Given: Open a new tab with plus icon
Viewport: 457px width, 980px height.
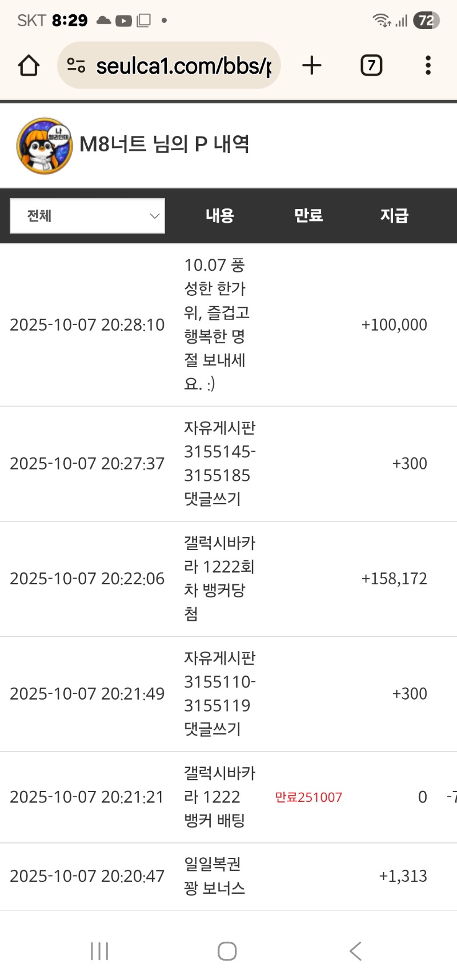Looking at the screenshot, I should (312, 66).
